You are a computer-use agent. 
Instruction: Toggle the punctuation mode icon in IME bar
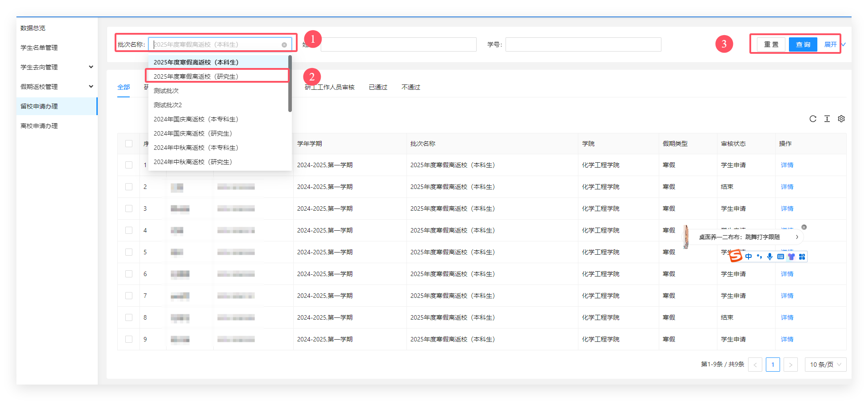759,257
